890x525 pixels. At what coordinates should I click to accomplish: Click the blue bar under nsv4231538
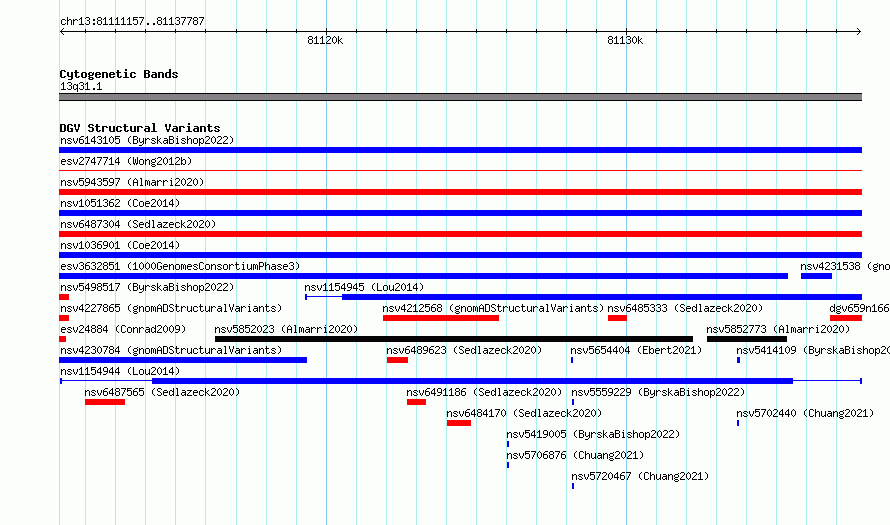pyautogui.click(x=816, y=276)
